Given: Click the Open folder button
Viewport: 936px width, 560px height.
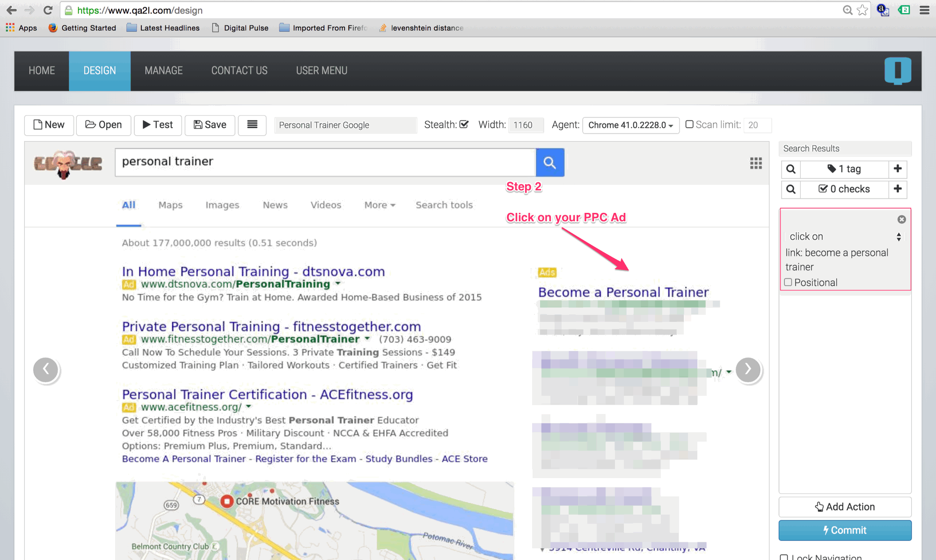Looking at the screenshot, I should point(103,125).
